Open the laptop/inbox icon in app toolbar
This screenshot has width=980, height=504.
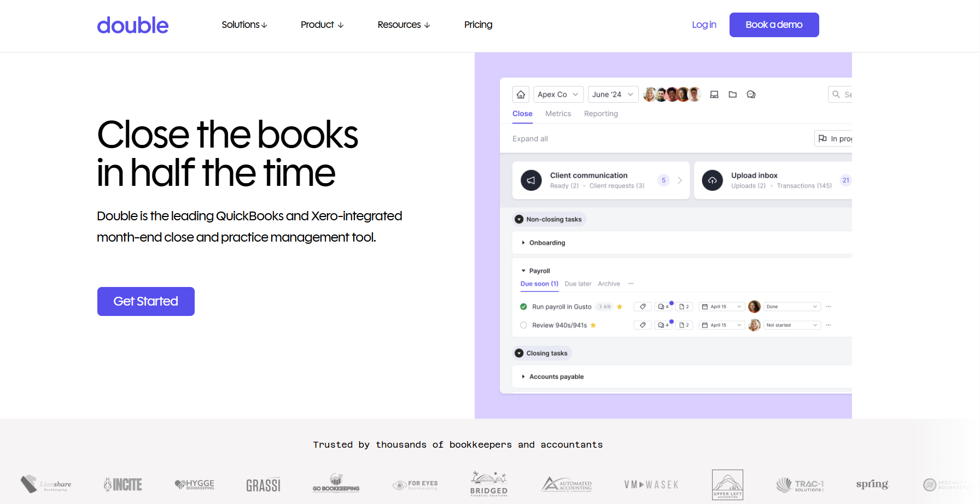[714, 95]
